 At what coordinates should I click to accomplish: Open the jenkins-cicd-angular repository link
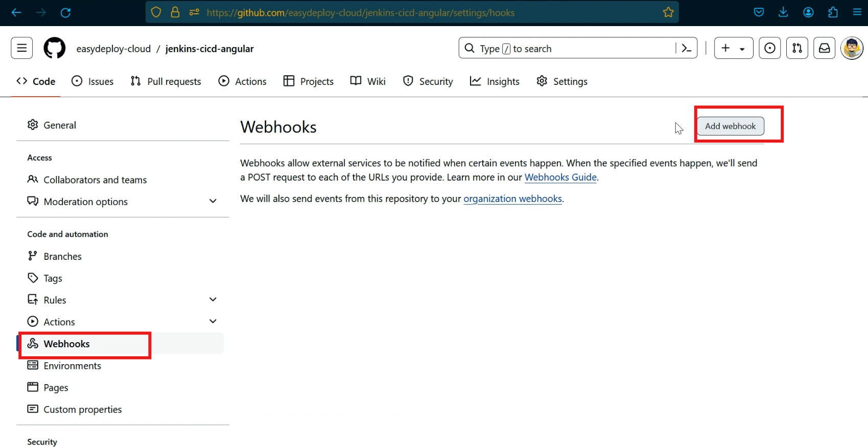click(209, 49)
